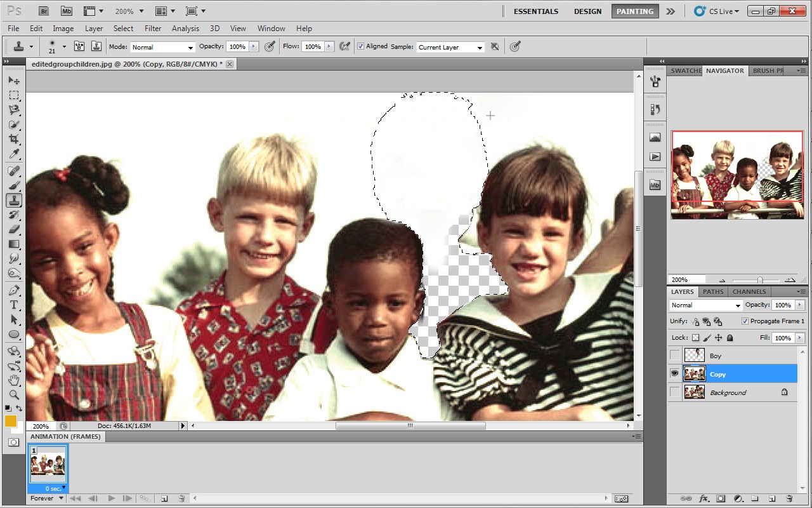
Task: Toggle the Propagate Frame 1 checkbox
Action: click(x=745, y=321)
